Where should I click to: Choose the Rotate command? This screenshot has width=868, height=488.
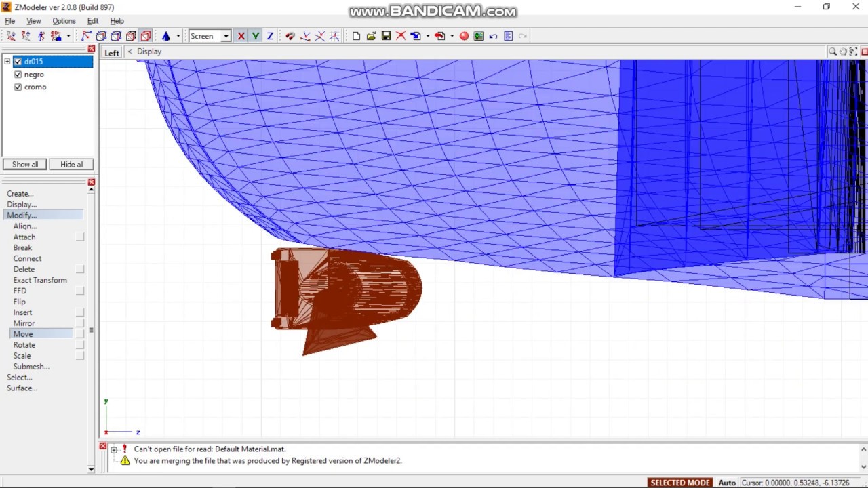[24, 345]
